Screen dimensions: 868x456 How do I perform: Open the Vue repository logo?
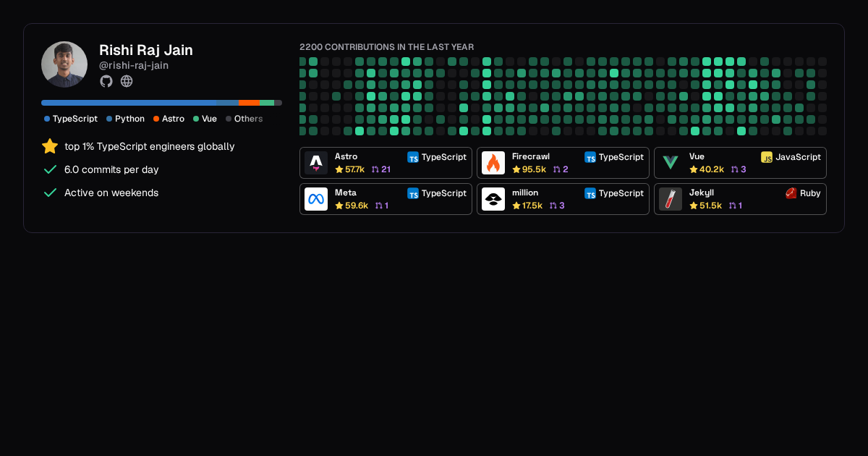point(671,163)
